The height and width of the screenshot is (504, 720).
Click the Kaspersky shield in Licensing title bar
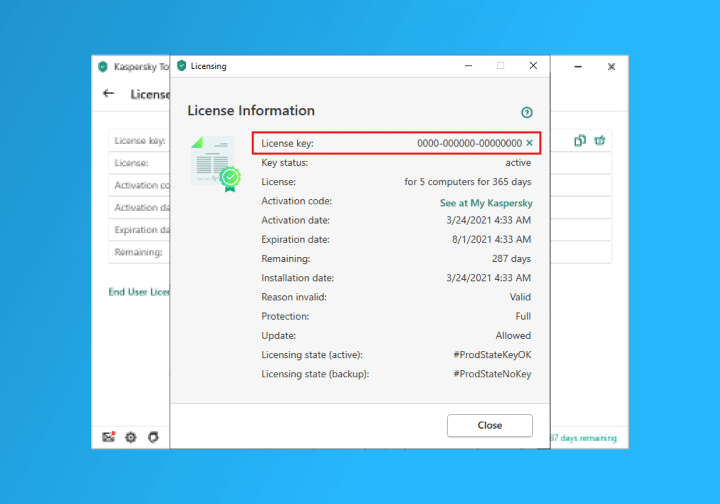click(181, 66)
